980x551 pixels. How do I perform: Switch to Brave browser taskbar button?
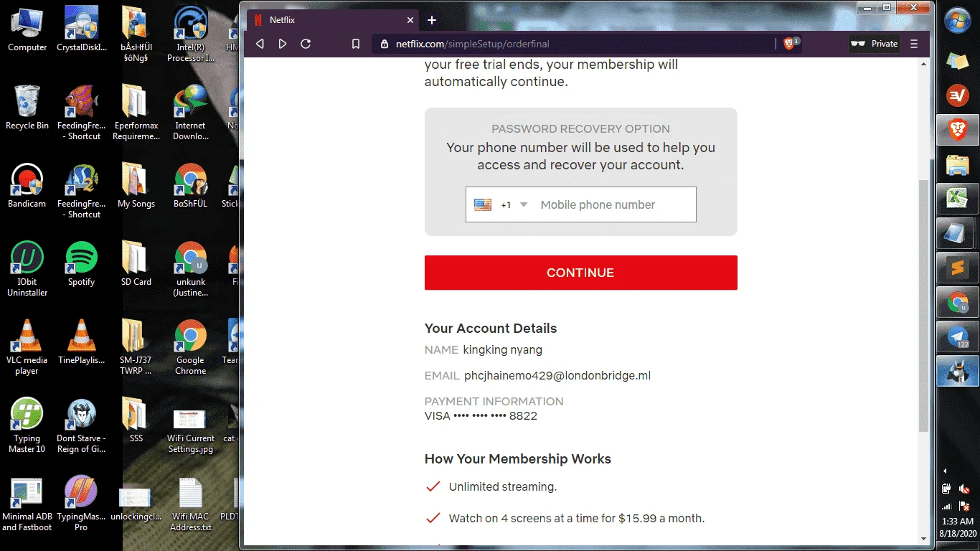pyautogui.click(x=958, y=130)
